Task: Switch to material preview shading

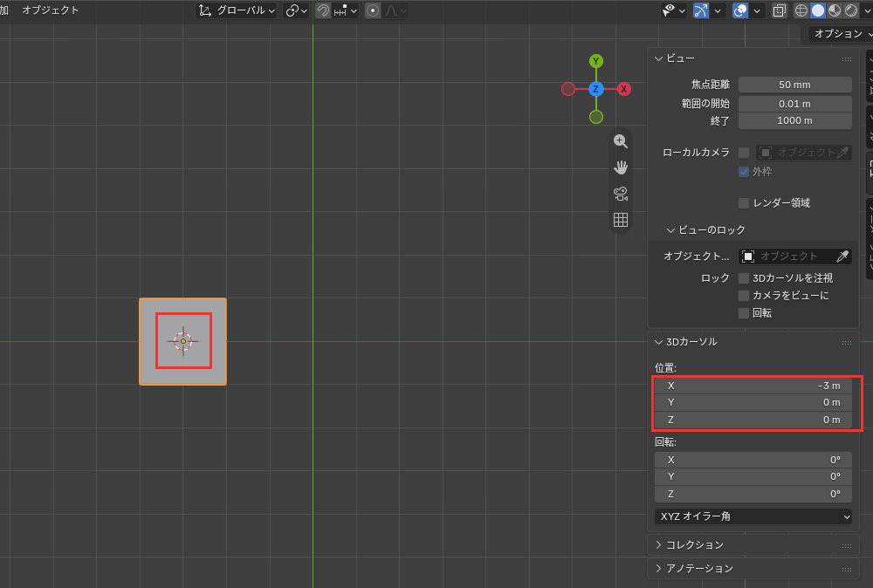Action: pyautogui.click(x=835, y=10)
